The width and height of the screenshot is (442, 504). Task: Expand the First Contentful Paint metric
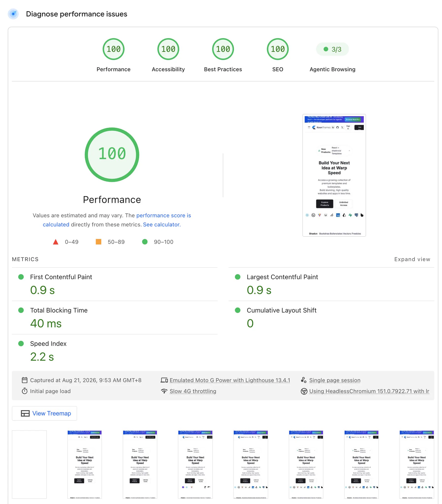click(115, 284)
